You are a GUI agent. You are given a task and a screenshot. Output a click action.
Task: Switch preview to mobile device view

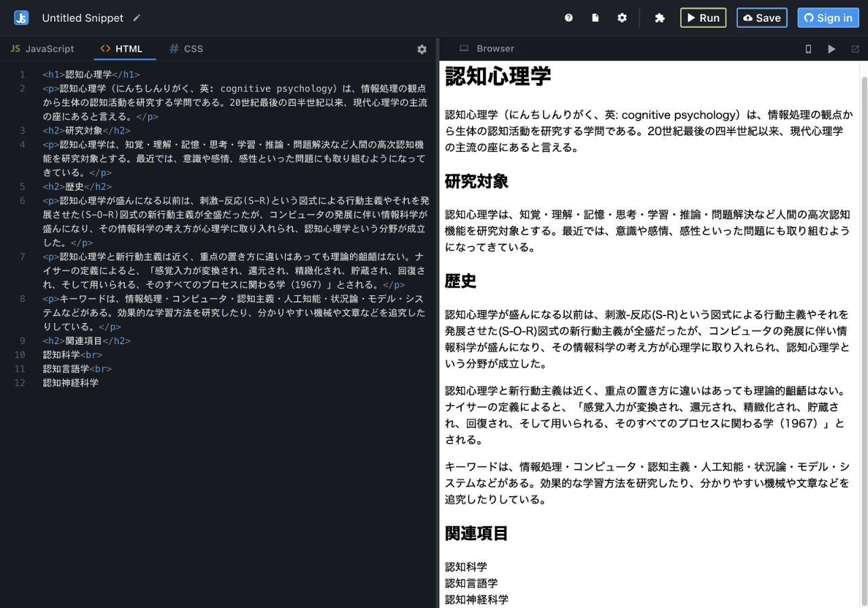click(x=808, y=49)
